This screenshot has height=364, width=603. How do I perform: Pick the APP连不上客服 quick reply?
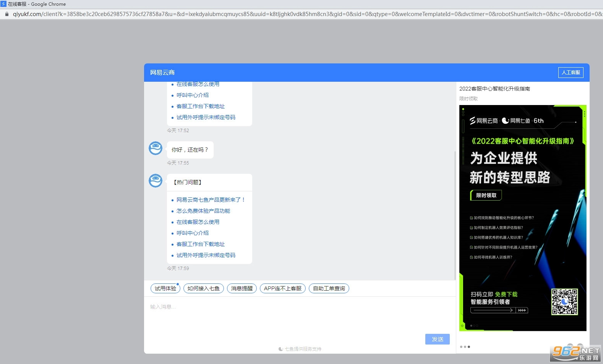coord(282,289)
